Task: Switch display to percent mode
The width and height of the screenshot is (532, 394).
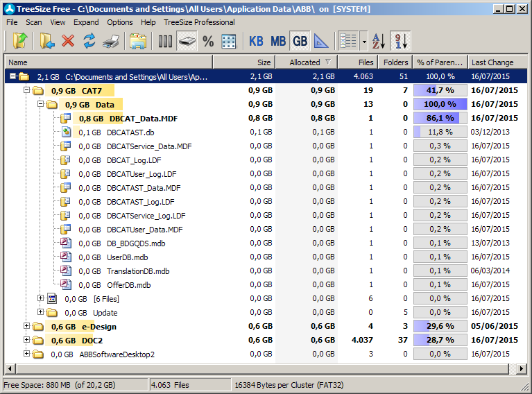Action: (208, 42)
